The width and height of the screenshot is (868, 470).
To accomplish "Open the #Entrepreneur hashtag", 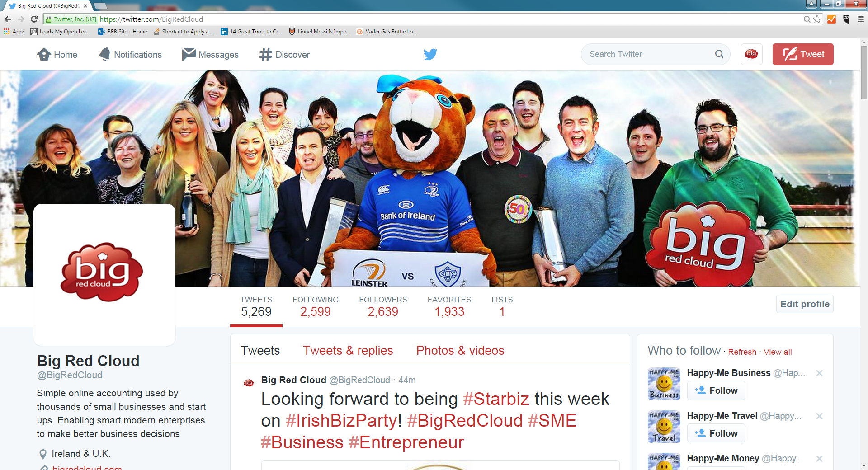I will 406,442.
